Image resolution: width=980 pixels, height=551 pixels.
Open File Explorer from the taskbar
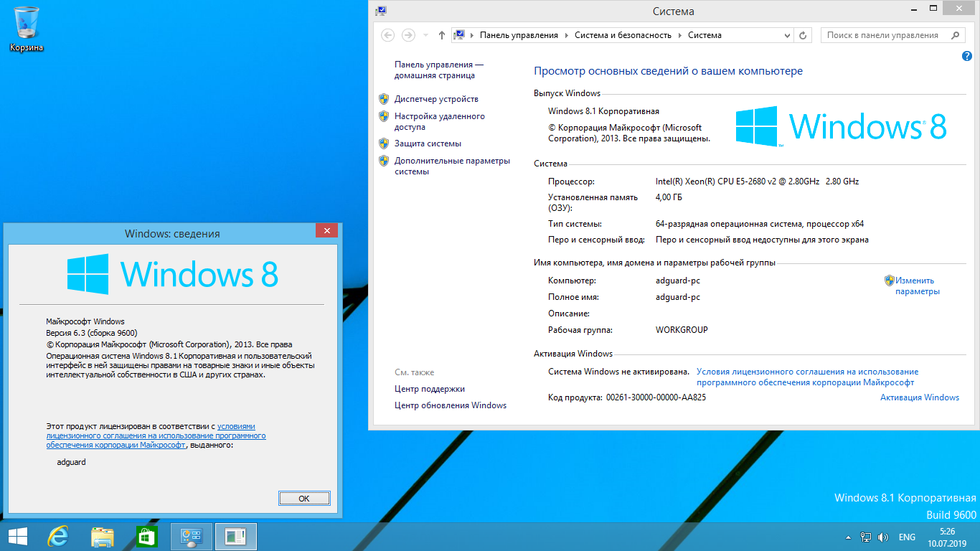click(x=103, y=537)
